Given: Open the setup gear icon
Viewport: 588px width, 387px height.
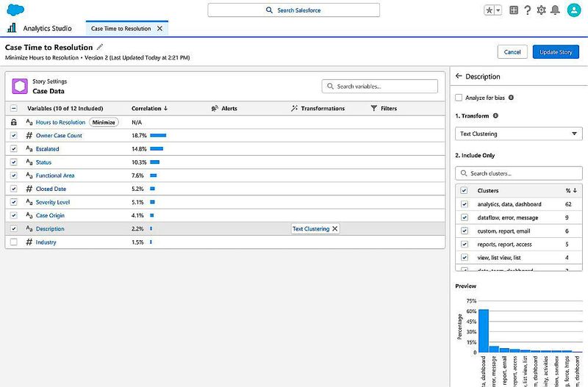Looking at the screenshot, I should point(541,10).
